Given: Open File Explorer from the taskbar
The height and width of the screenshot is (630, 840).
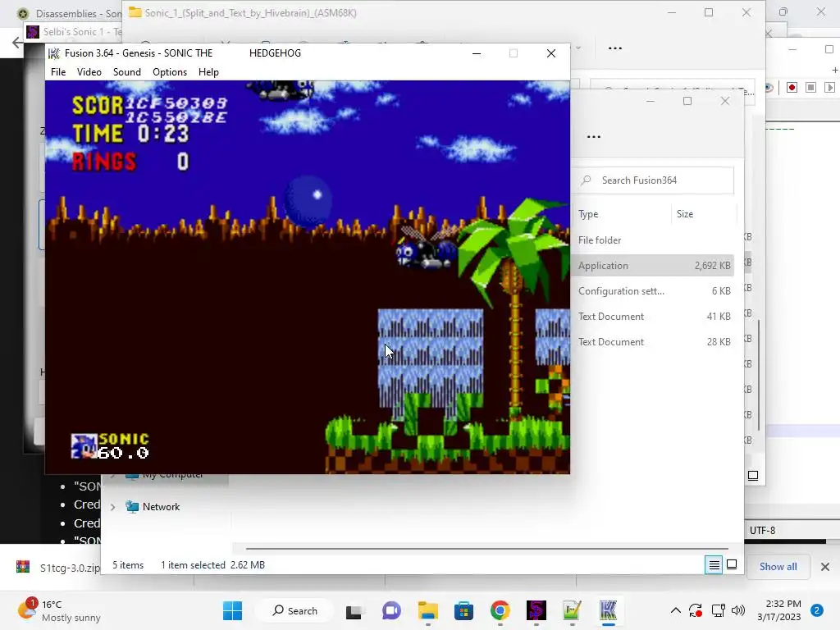Looking at the screenshot, I should [428, 610].
